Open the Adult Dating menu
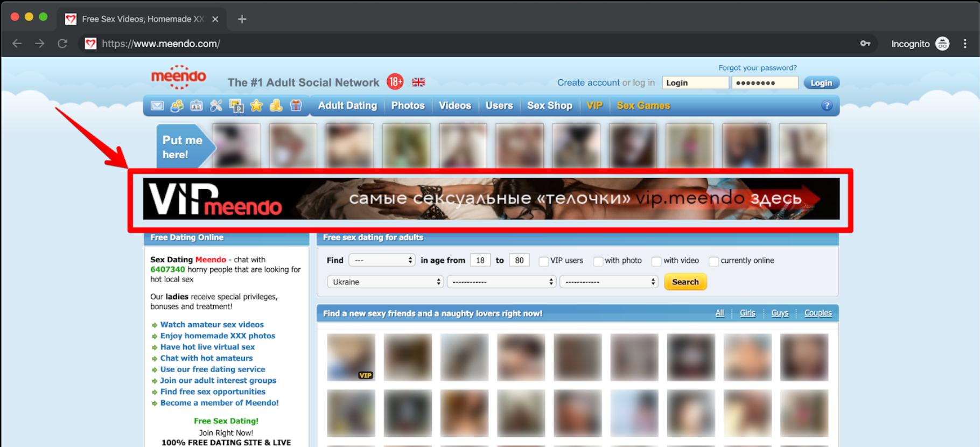The width and height of the screenshot is (980, 447). point(347,106)
